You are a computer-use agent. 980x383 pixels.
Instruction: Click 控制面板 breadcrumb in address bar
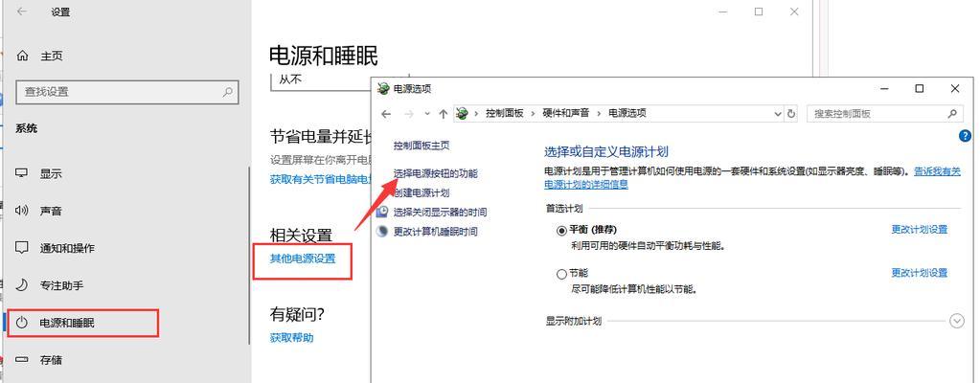click(505, 113)
